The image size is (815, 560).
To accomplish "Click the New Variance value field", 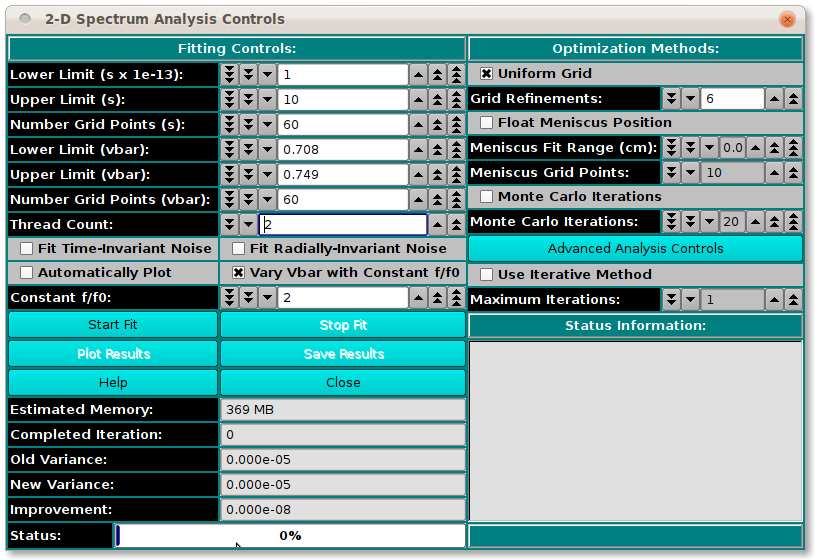I will click(x=343, y=485).
